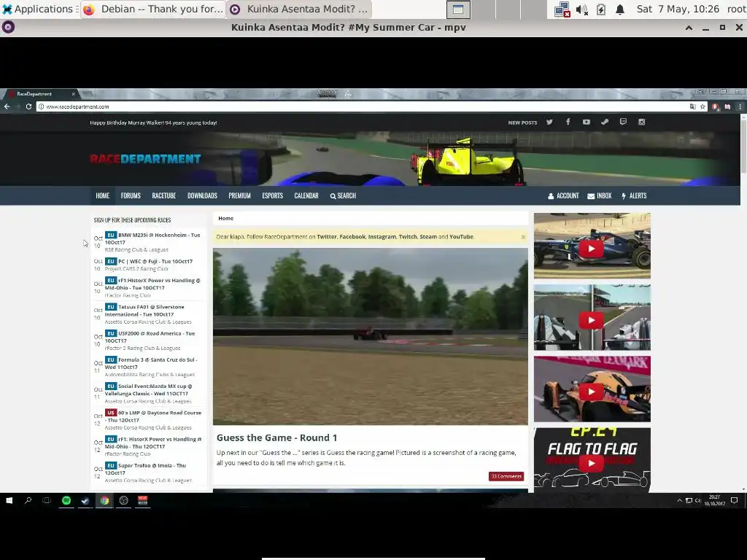The width and height of the screenshot is (747, 560).
Task: Open the disconnected network icon in tray
Action: pyautogui.click(x=562, y=9)
